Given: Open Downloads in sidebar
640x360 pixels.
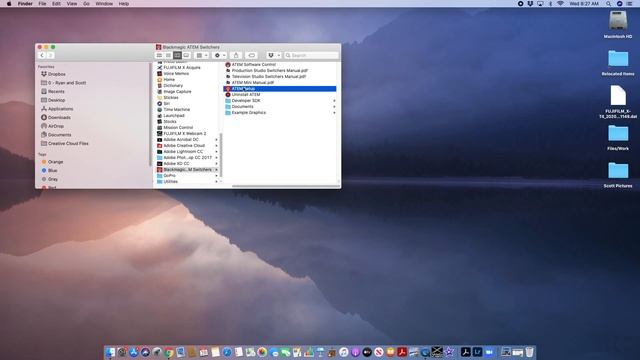Looking at the screenshot, I should tap(56, 118).
